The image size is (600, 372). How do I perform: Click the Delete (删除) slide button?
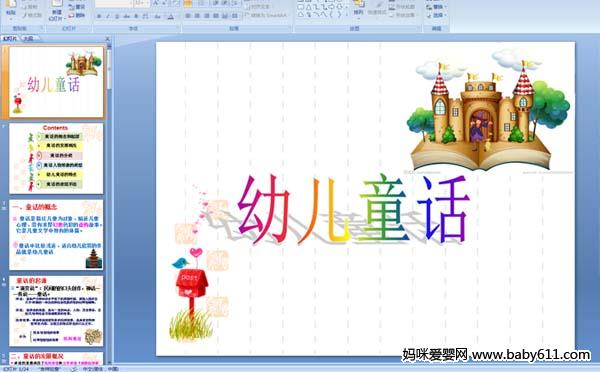tap(77, 15)
